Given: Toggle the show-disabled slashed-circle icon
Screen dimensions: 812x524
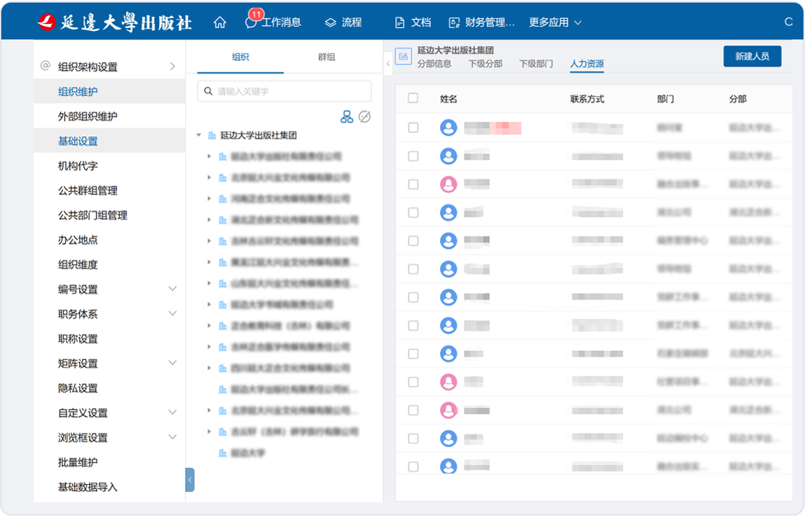Looking at the screenshot, I should (x=364, y=117).
